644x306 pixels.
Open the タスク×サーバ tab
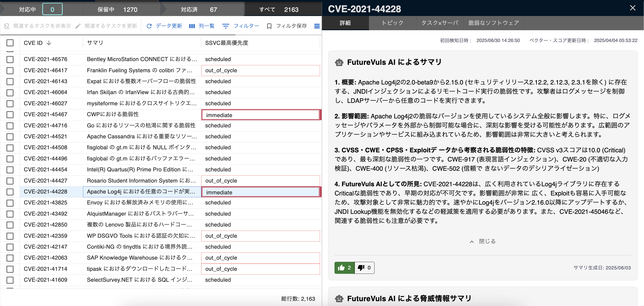[440, 23]
